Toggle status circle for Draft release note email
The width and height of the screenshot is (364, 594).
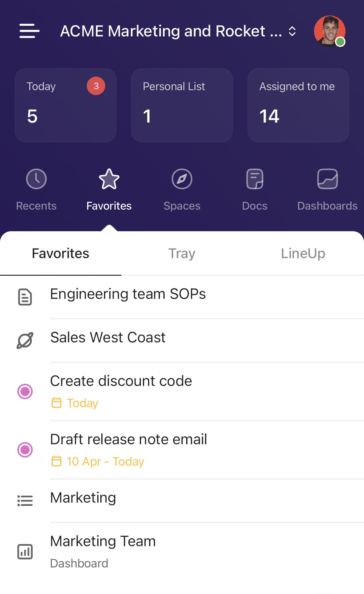coord(25,450)
